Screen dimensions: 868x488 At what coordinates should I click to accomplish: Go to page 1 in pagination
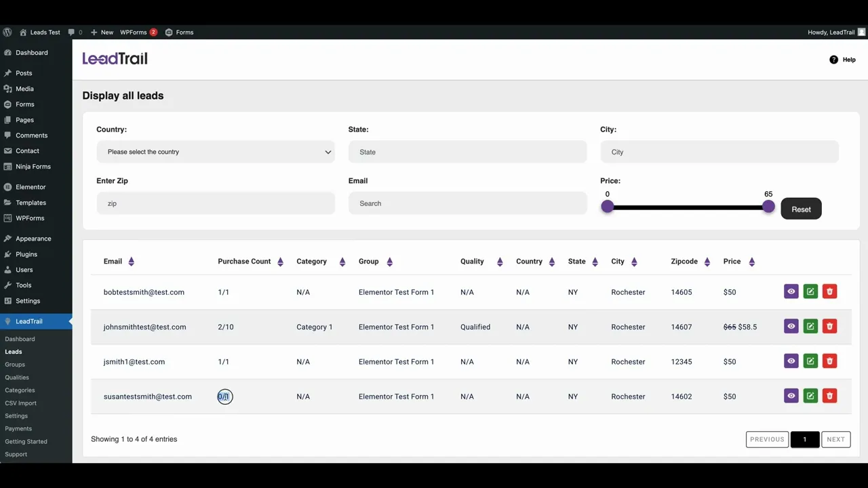tap(805, 439)
